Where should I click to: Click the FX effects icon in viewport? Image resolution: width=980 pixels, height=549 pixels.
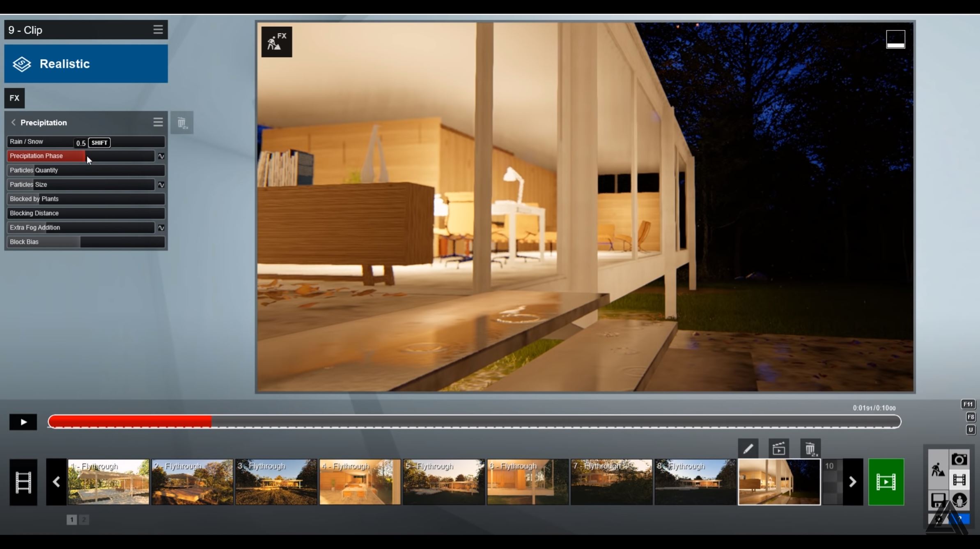[x=277, y=42]
